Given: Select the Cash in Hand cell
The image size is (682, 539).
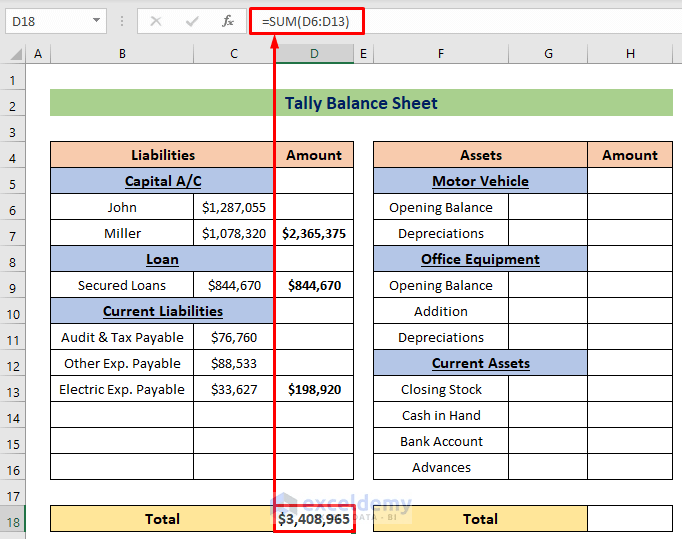Looking at the screenshot, I should click(441, 415).
